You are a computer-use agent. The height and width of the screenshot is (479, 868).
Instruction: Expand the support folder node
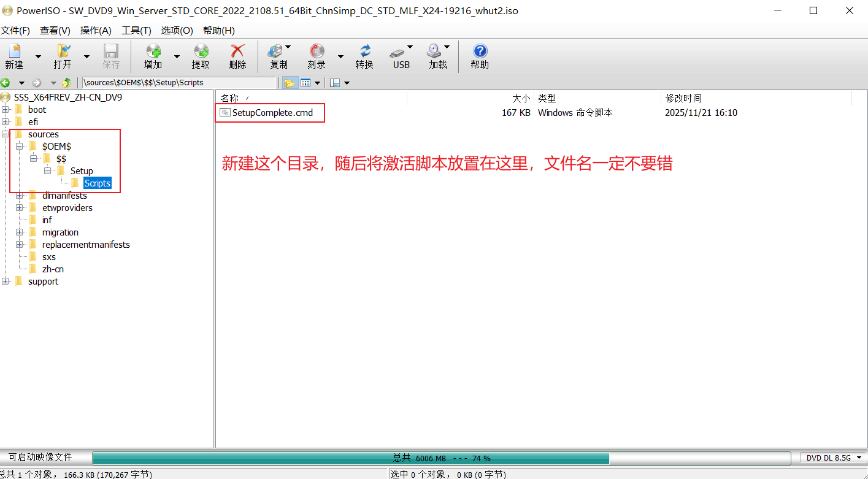click(6, 282)
